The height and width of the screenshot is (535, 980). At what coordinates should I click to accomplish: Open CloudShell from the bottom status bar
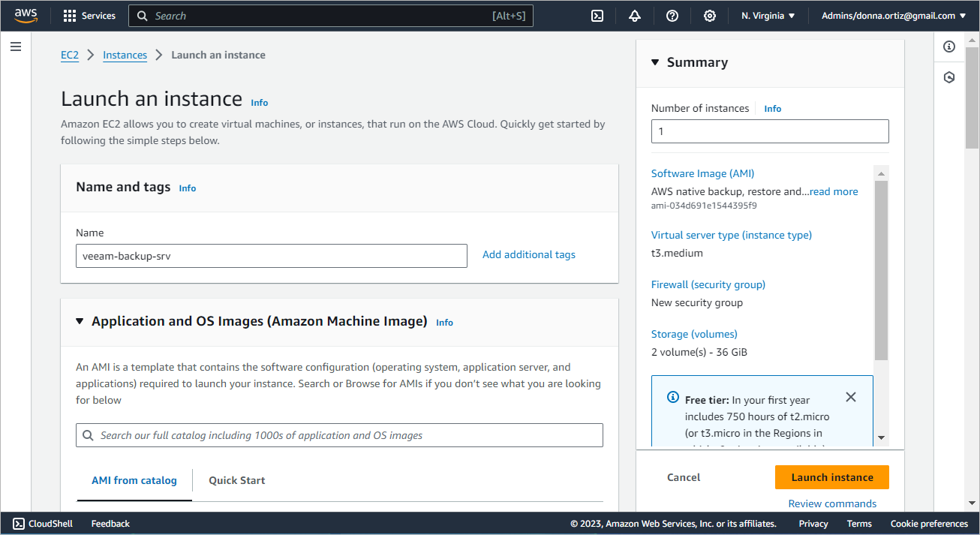point(42,523)
